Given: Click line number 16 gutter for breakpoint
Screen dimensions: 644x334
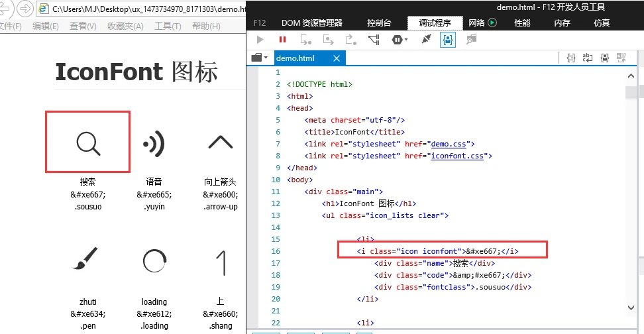Looking at the screenshot, I should (x=276, y=251).
